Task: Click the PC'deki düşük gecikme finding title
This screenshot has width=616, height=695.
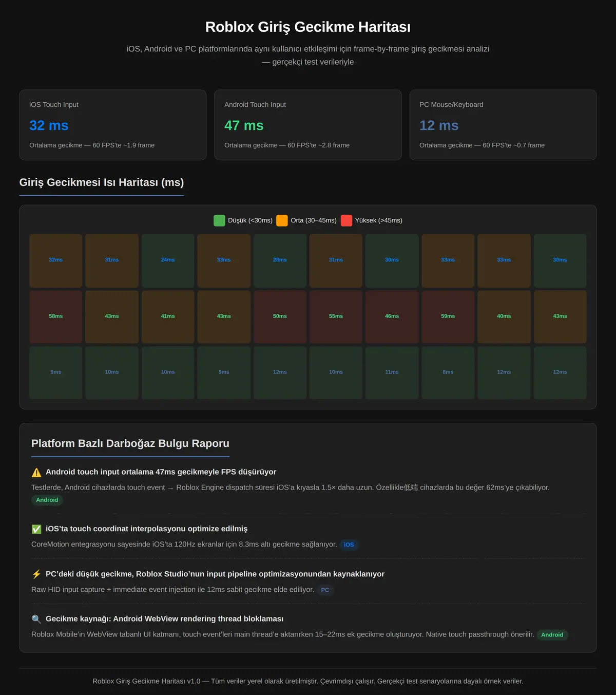Action: (x=215, y=574)
